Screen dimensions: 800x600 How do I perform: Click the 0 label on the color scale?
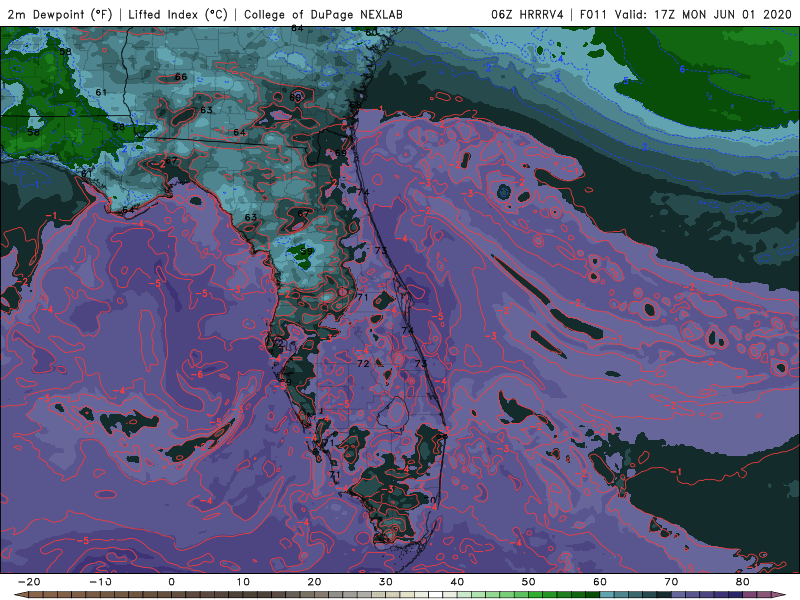point(171,582)
